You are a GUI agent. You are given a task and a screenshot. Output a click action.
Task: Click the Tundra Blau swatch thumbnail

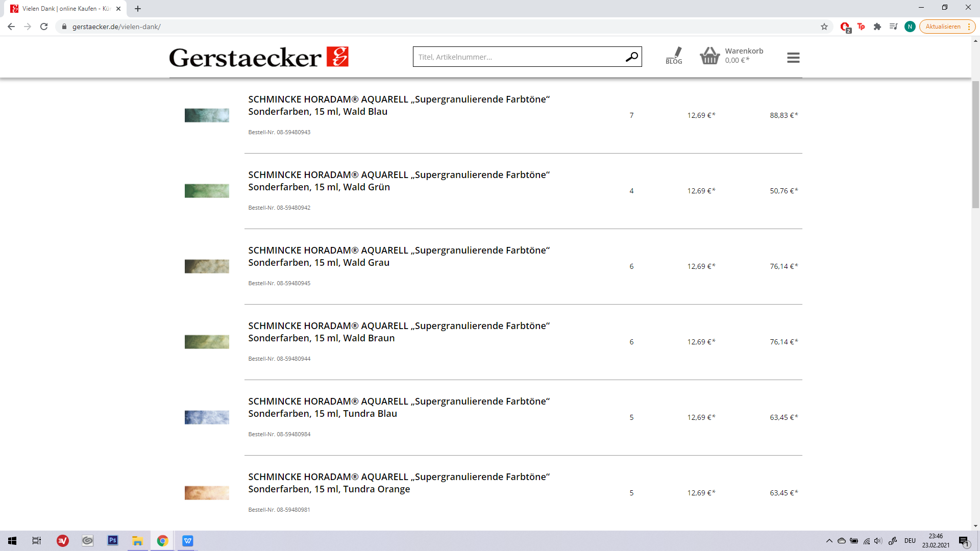207,417
